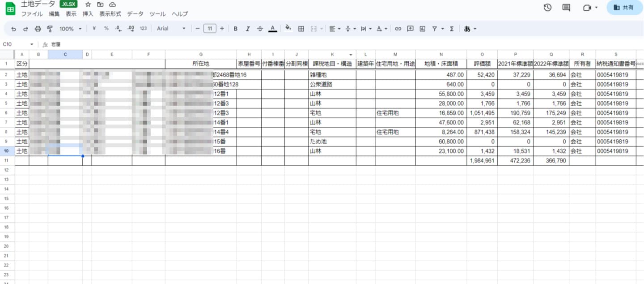Click the print icon in toolbar
644x284 pixels.
(38, 29)
